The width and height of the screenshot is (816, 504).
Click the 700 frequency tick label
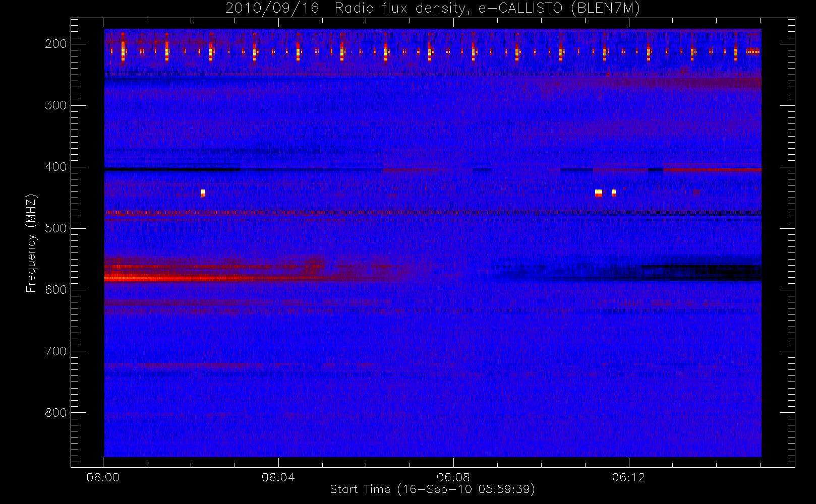coord(55,351)
